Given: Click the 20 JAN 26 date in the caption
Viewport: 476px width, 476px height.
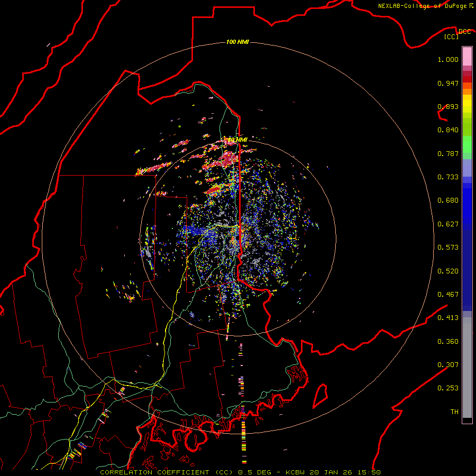Looking at the screenshot, I should 332,472.
